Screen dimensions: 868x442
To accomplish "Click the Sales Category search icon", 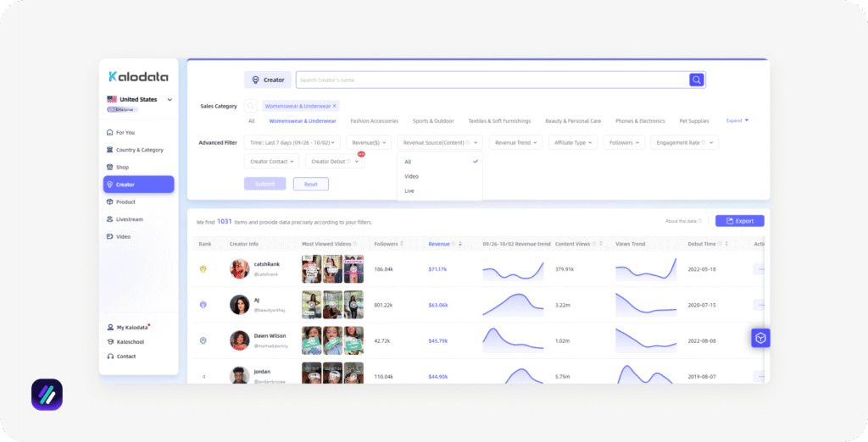I will pos(251,106).
